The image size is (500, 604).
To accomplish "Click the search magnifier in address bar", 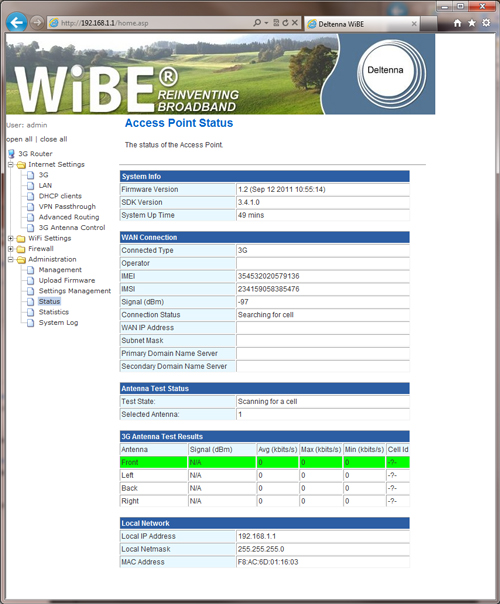I will [257, 23].
